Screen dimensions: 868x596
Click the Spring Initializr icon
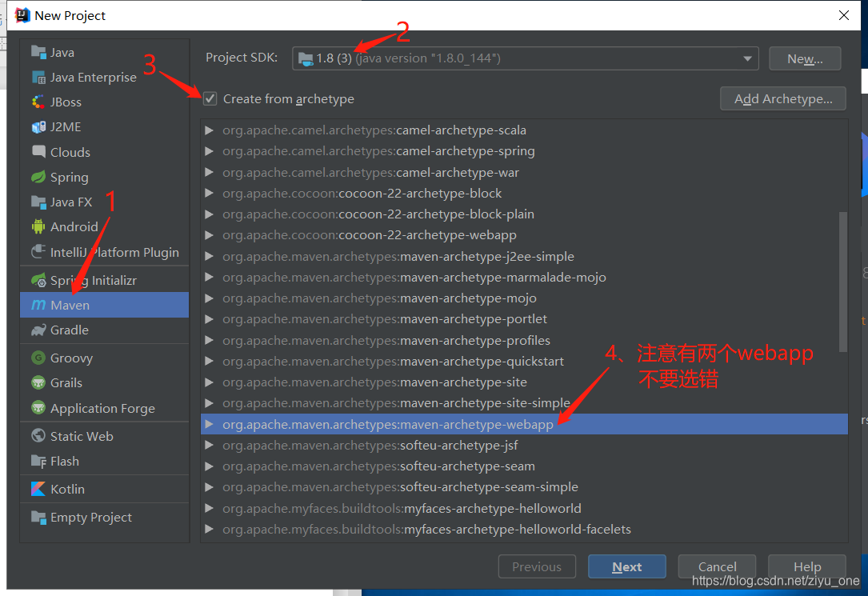point(38,280)
